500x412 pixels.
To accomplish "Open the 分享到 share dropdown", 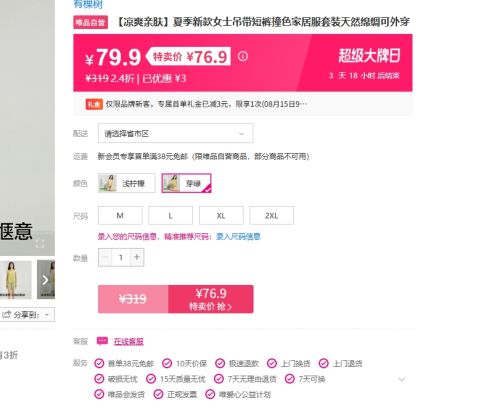I will [27, 315].
